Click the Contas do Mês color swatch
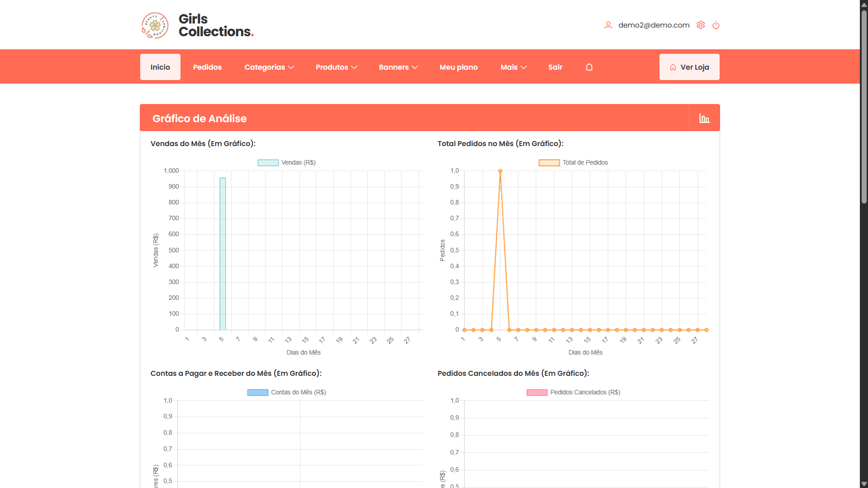 [x=257, y=392]
